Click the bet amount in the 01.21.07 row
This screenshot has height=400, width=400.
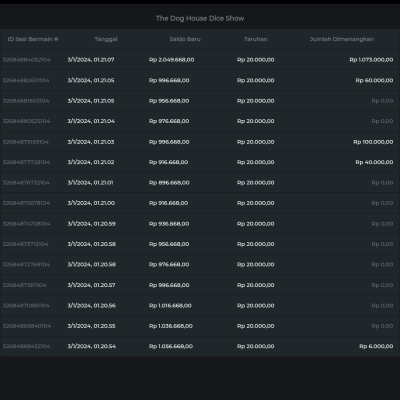click(256, 60)
